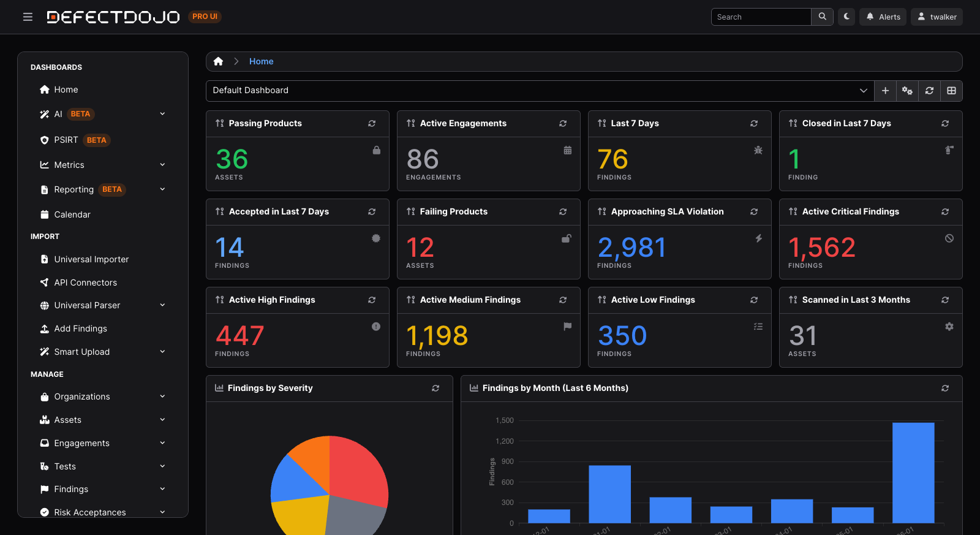Refresh the Active Low Findings tile

coord(754,300)
